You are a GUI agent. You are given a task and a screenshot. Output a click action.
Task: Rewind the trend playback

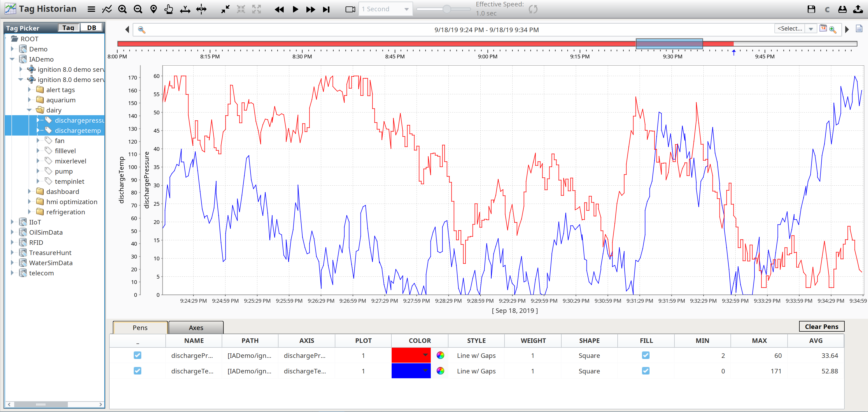(279, 9)
